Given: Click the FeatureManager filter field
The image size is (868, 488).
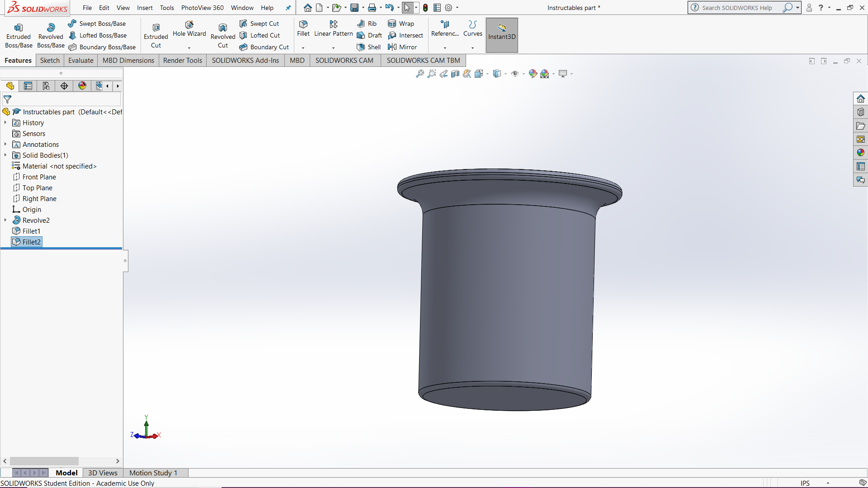Looking at the screenshot, I should [x=61, y=99].
